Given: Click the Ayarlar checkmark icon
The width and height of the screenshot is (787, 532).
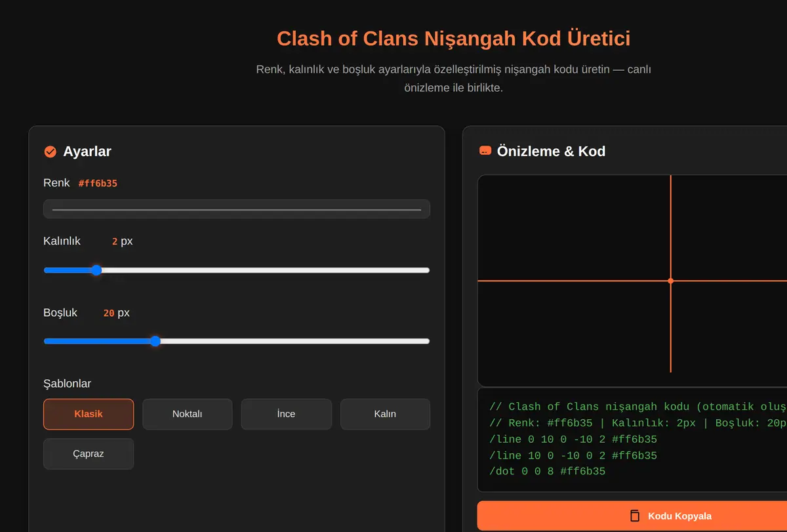Looking at the screenshot, I should [50, 152].
